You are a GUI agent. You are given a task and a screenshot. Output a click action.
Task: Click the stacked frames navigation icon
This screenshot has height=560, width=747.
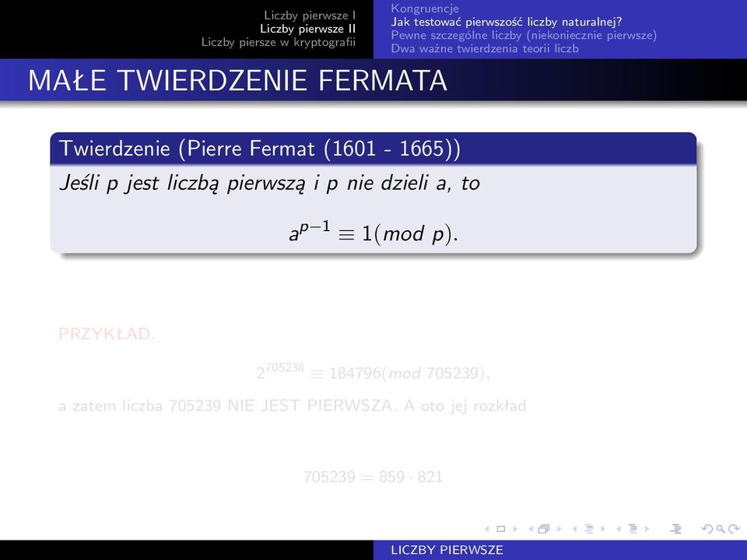pyautogui.click(x=544, y=529)
